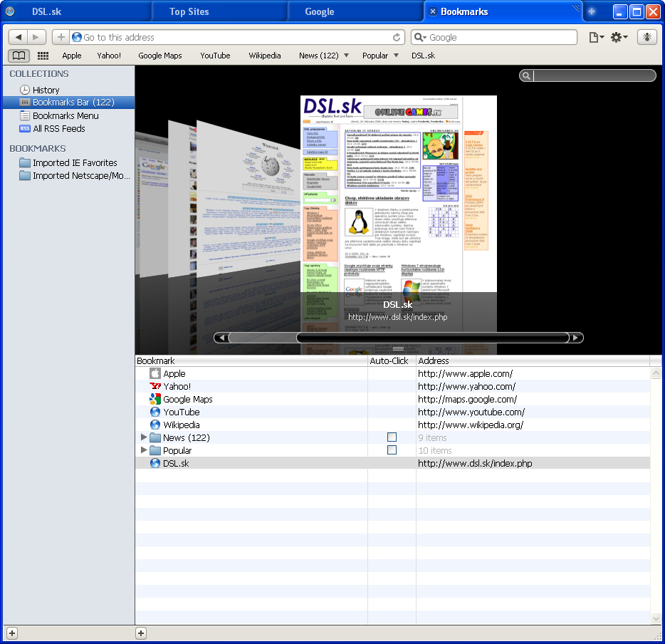Click the globe icon beside Wikipedia row
Image resolution: width=665 pixels, height=644 pixels.
pos(155,425)
